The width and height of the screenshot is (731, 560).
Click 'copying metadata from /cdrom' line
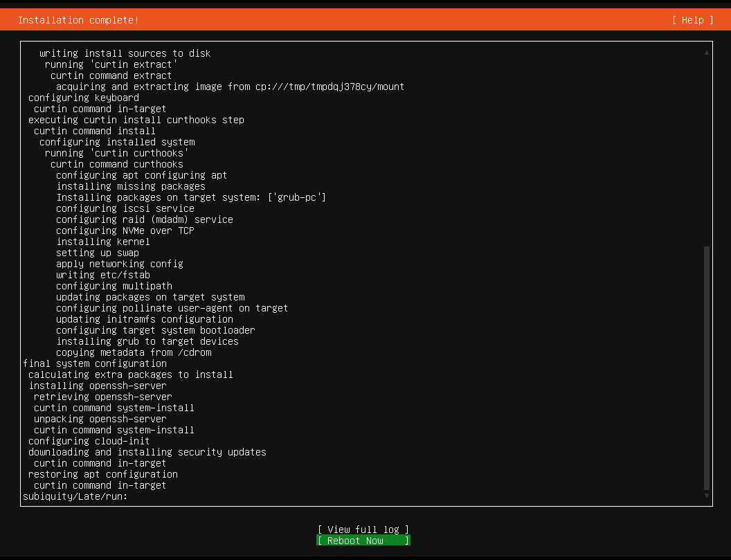(x=134, y=352)
